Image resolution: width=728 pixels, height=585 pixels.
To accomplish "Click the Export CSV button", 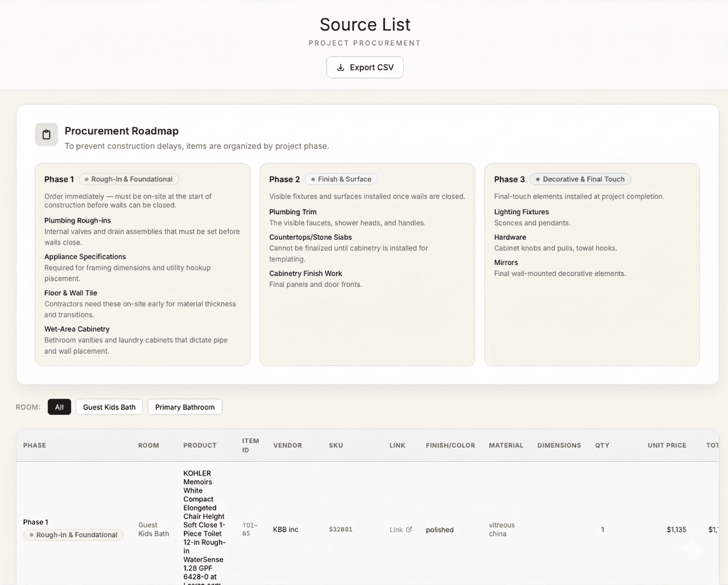I will pos(365,67).
